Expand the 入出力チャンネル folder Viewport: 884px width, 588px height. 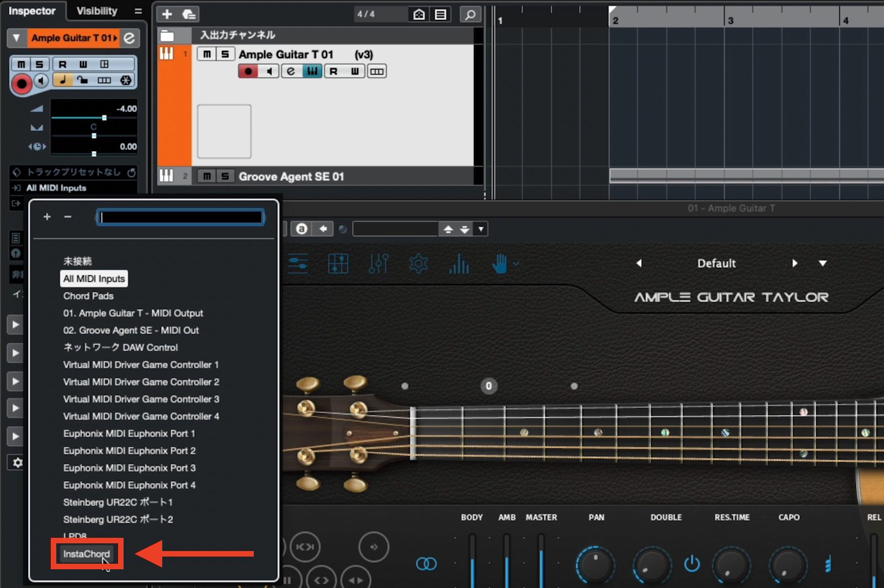pyautogui.click(x=167, y=36)
